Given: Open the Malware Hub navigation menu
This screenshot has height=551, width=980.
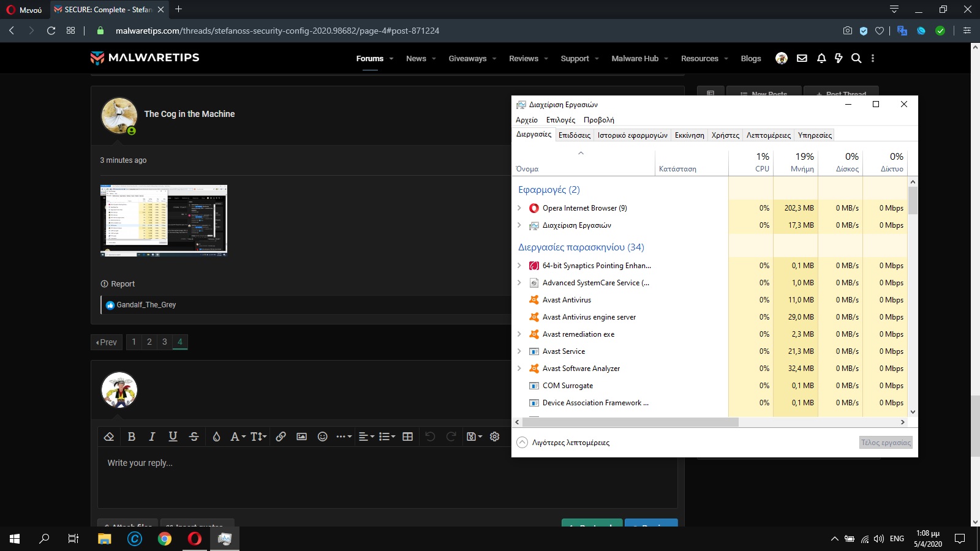Looking at the screenshot, I should point(635,59).
